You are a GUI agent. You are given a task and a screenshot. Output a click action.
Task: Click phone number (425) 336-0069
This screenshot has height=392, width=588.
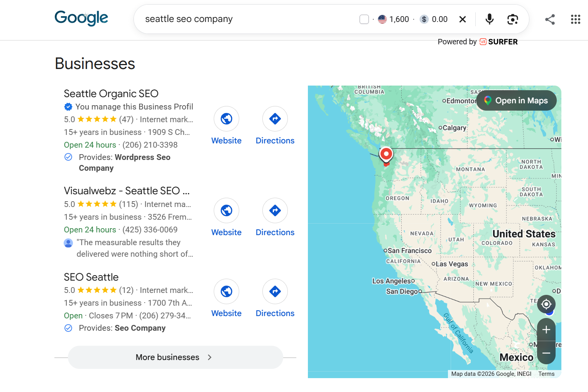150,230
